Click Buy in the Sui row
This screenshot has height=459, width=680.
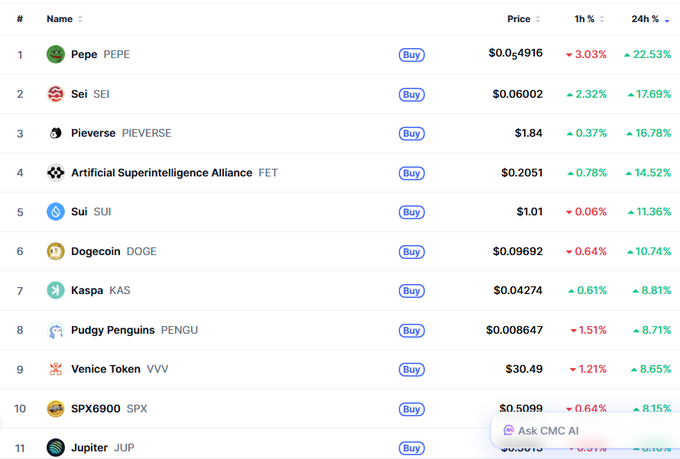412,212
